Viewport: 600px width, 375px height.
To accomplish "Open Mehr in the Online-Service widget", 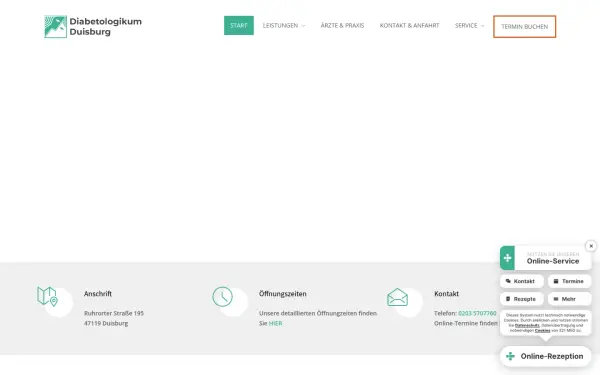I will (569, 299).
